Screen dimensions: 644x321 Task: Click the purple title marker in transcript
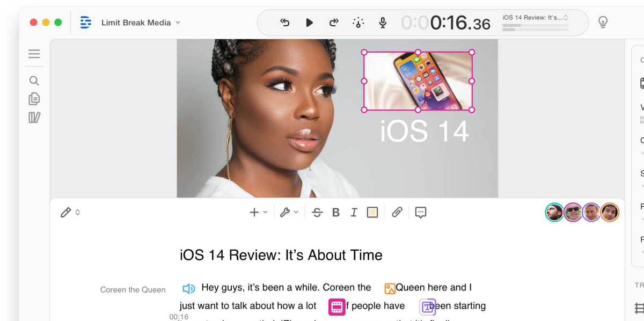(x=428, y=307)
